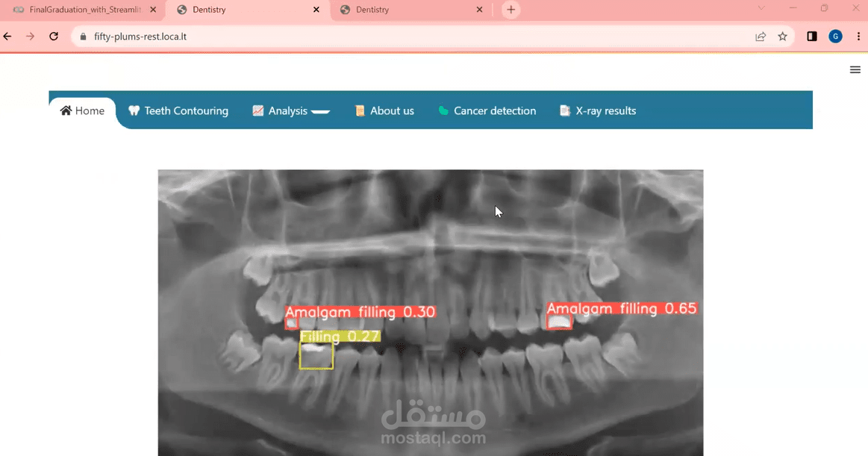868x456 pixels.
Task: Reload the current page
Action: click(x=53, y=35)
